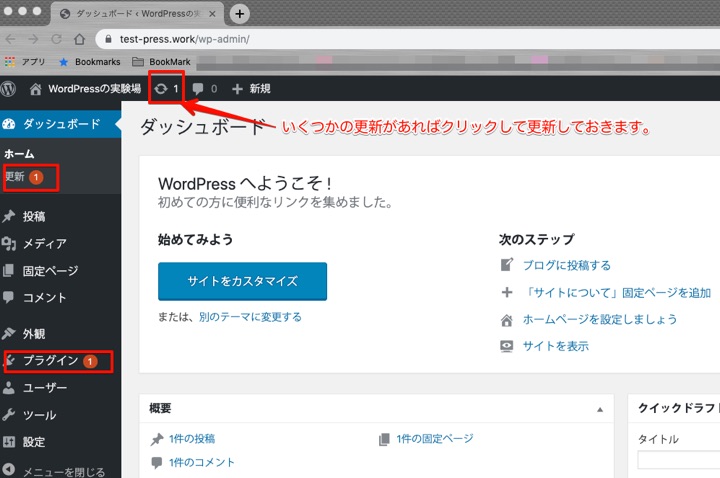Viewport: 720px width, 478px height.
Task: Click the 別のテーマに変更する link
Action: (250, 317)
